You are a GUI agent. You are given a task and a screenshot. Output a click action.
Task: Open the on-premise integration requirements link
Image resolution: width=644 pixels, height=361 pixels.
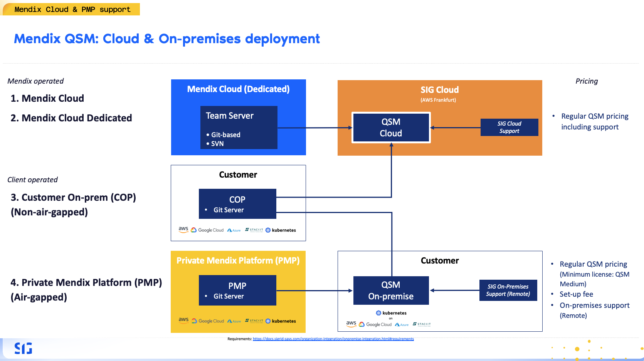(333, 339)
